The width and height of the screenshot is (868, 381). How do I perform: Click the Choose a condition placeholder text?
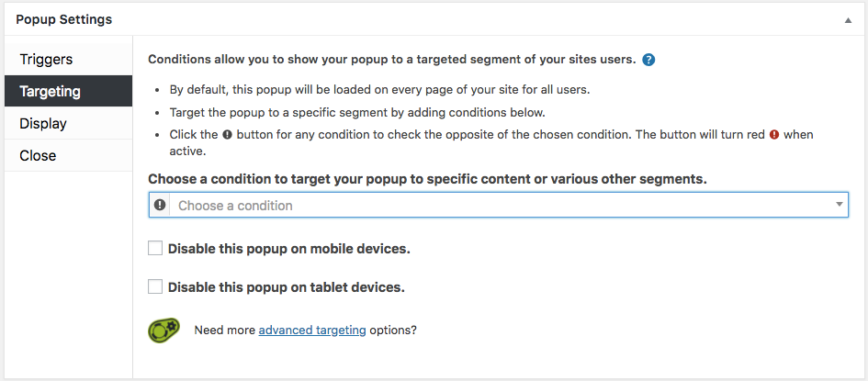(235, 206)
